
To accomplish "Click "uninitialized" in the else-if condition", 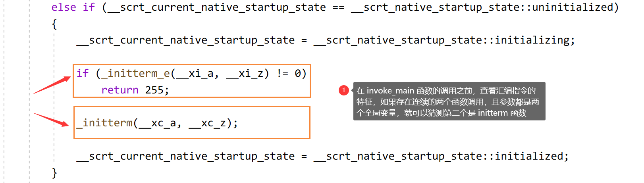I will [x=572, y=7].
